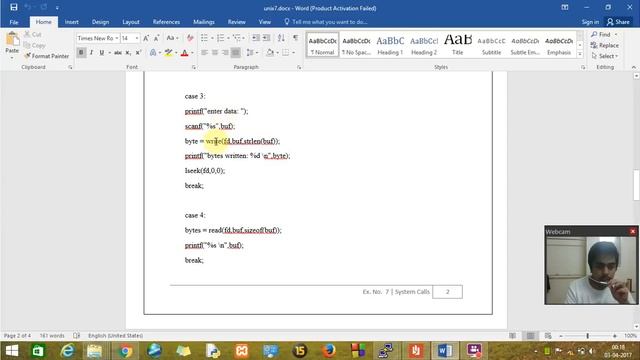
Task: Increase paragraph indent
Action: (267, 38)
